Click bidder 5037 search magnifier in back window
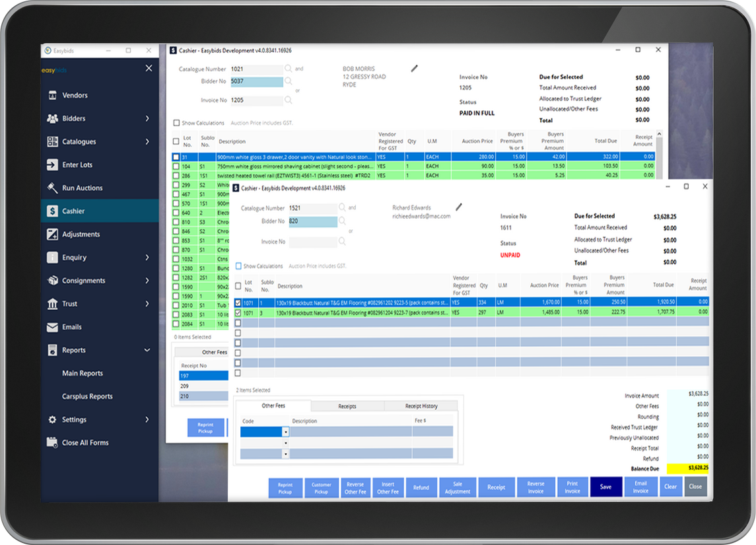 point(288,81)
